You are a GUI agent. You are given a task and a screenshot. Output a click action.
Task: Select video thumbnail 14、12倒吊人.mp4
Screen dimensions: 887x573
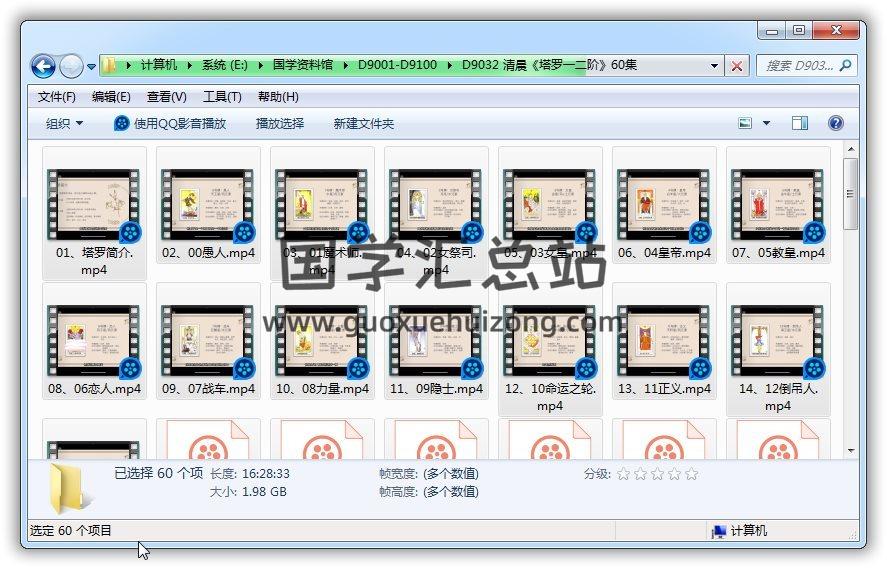778,341
